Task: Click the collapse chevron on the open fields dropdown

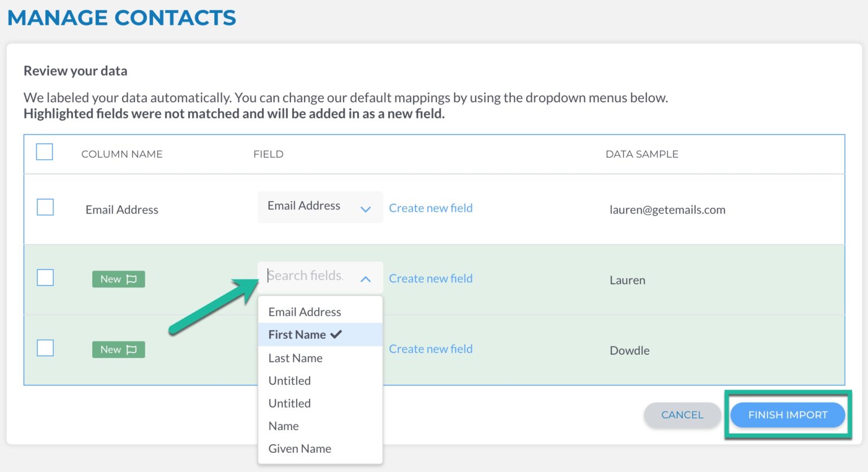Action: 366,278
